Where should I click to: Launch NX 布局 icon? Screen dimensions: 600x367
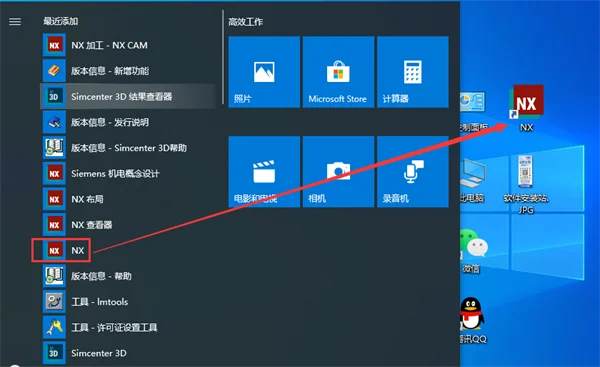[54, 199]
